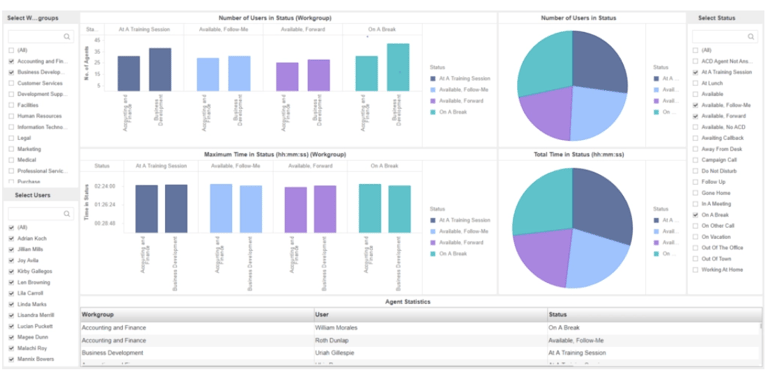Image resolution: width=770 pixels, height=372 pixels.
Task: Check the In A Meeting status
Action: 695,204
